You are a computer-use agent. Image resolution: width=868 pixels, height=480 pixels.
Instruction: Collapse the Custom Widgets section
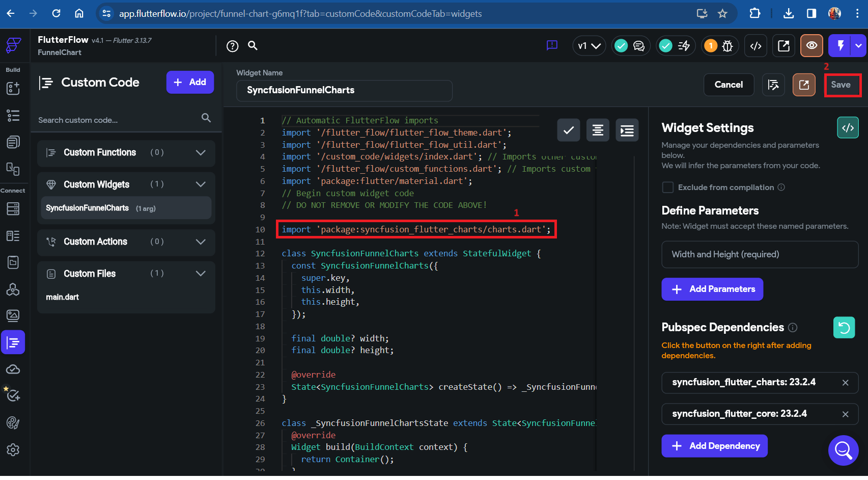[201, 184]
